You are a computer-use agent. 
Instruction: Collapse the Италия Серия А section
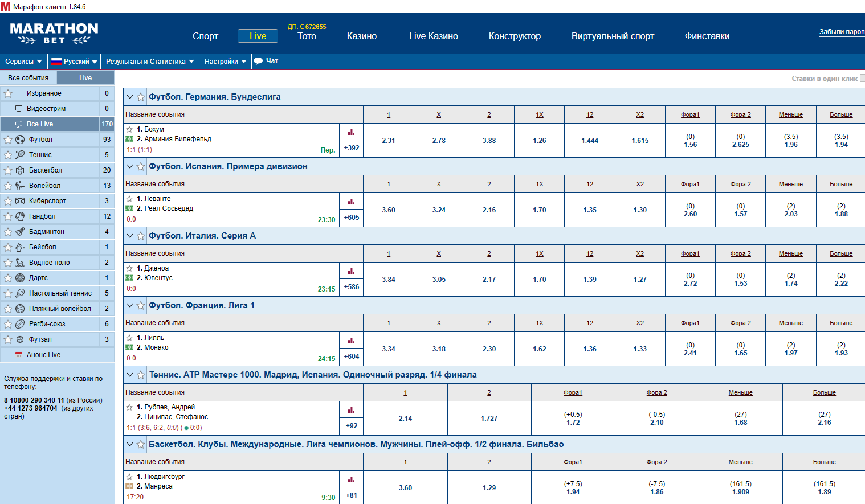(x=130, y=236)
